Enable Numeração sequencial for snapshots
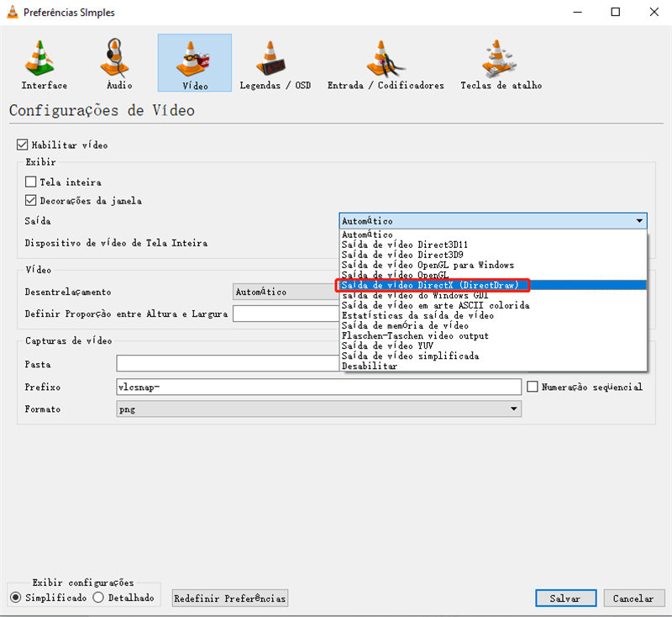The width and height of the screenshot is (672, 617). tap(533, 387)
